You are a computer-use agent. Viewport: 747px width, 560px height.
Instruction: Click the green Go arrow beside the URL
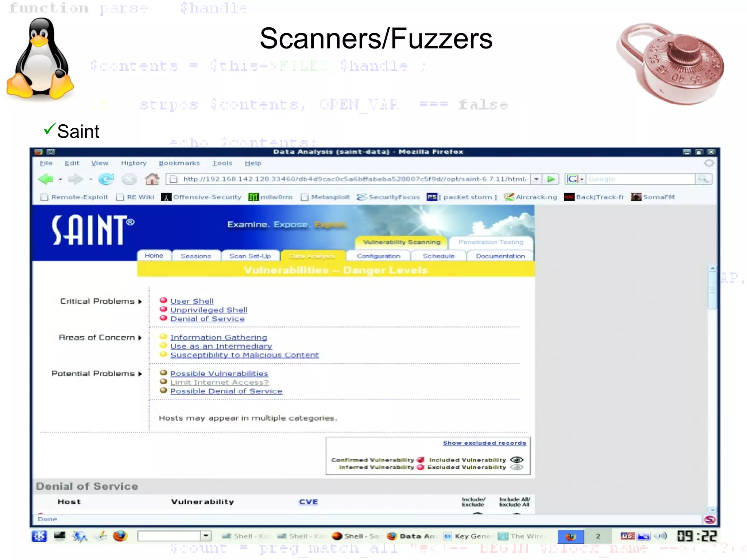point(551,179)
